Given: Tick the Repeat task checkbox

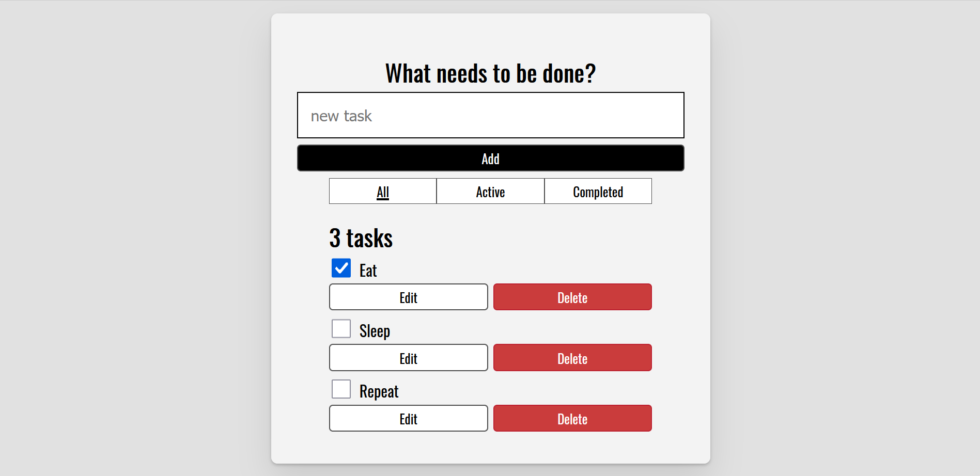Looking at the screenshot, I should (x=341, y=389).
